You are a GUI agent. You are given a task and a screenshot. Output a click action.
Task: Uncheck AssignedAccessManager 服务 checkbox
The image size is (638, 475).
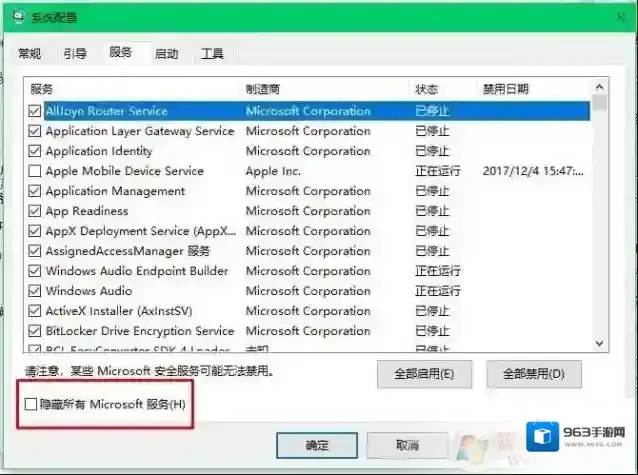pos(35,251)
